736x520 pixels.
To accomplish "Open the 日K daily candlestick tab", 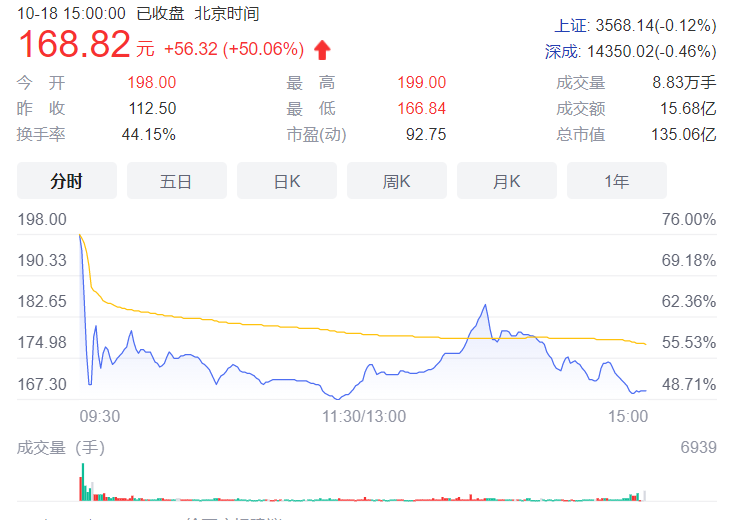I will pos(287,181).
